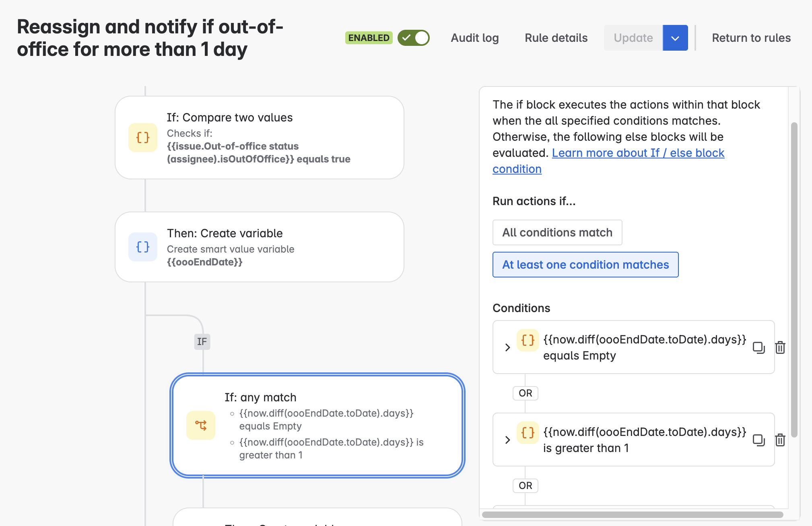Open Rule details
The height and width of the screenshot is (526, 812).
(556, 38)
